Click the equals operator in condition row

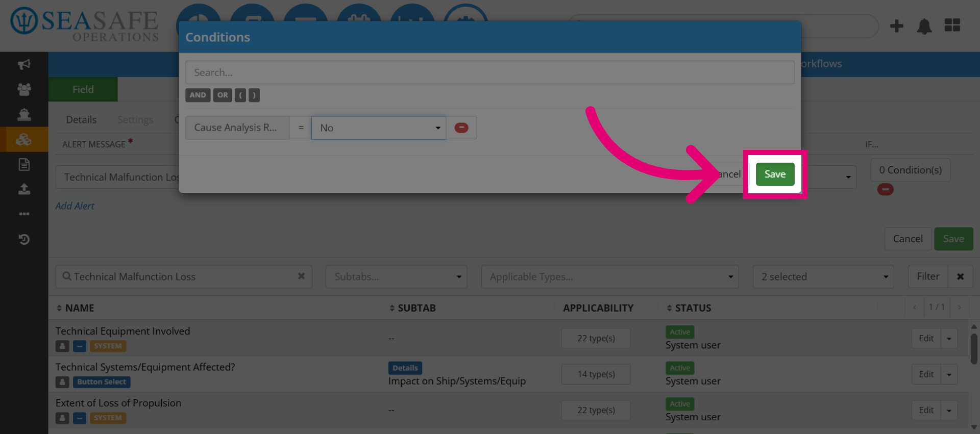(x=301, y=127)
